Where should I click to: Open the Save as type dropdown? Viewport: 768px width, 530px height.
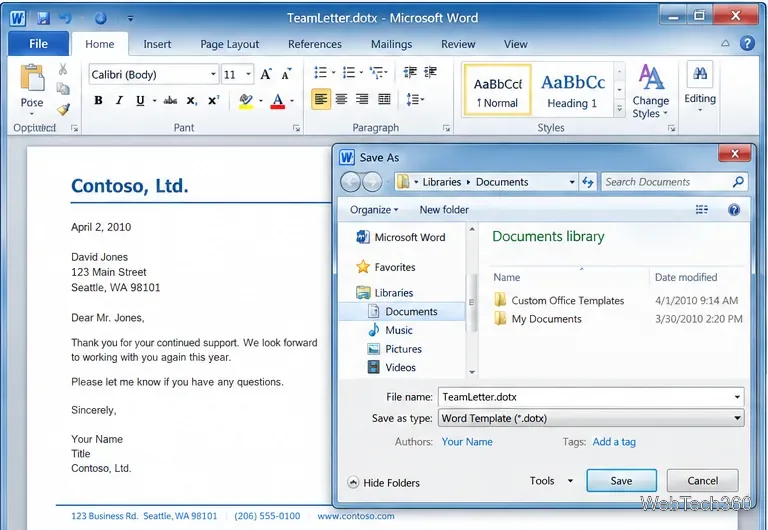[x=591, y=418]
